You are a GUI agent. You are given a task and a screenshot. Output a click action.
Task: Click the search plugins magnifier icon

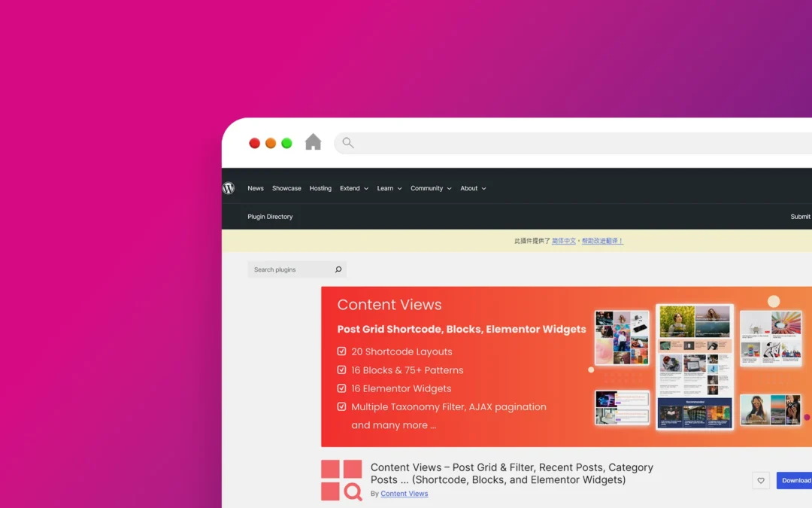coord(338,269)
